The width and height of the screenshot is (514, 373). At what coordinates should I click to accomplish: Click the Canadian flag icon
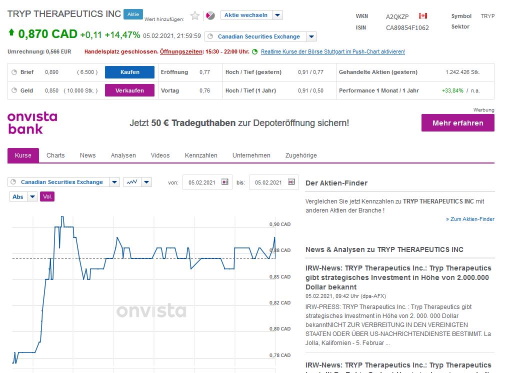pos(423,16)
